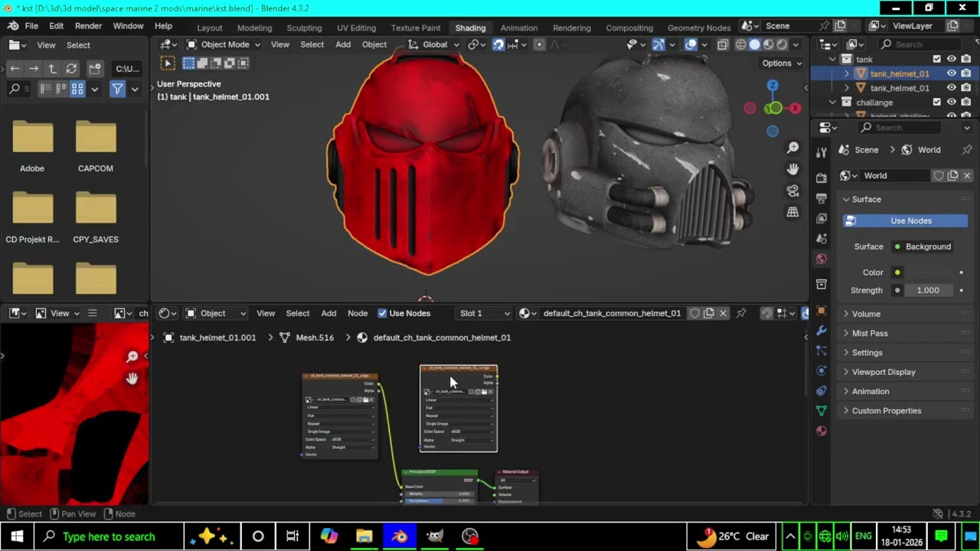Image resolution: width=980 pixels, height=551 pixels.
Task: Unlink the node material with X icon
Action: click(723, 313)
